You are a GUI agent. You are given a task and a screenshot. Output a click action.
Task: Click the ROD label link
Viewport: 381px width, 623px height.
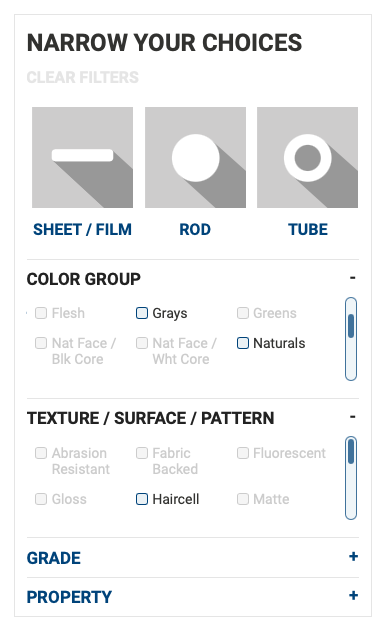click(195, 230)
